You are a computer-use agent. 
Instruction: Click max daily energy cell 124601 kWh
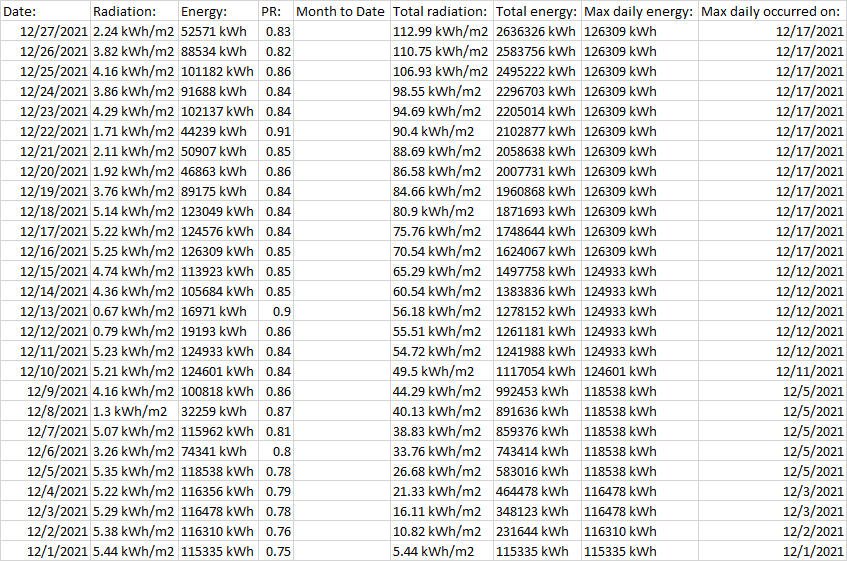[640, 371]
